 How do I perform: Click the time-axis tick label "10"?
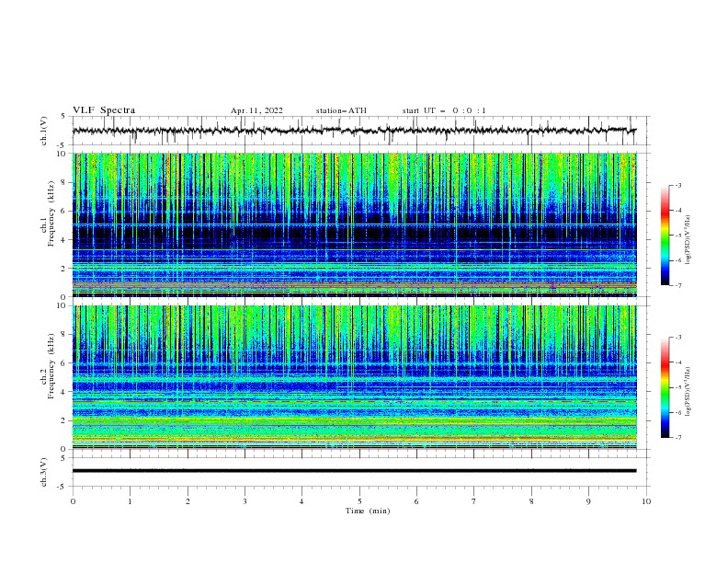(646, 501)
